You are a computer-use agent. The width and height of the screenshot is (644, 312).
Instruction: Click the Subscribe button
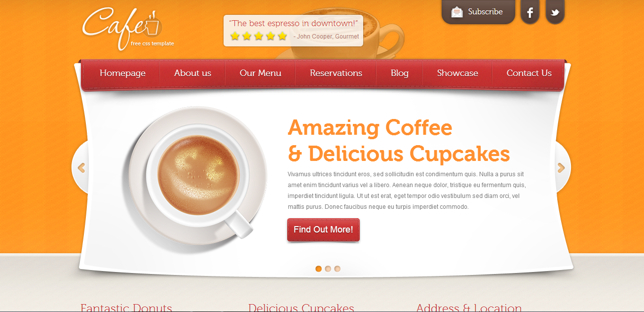[478, 12]
